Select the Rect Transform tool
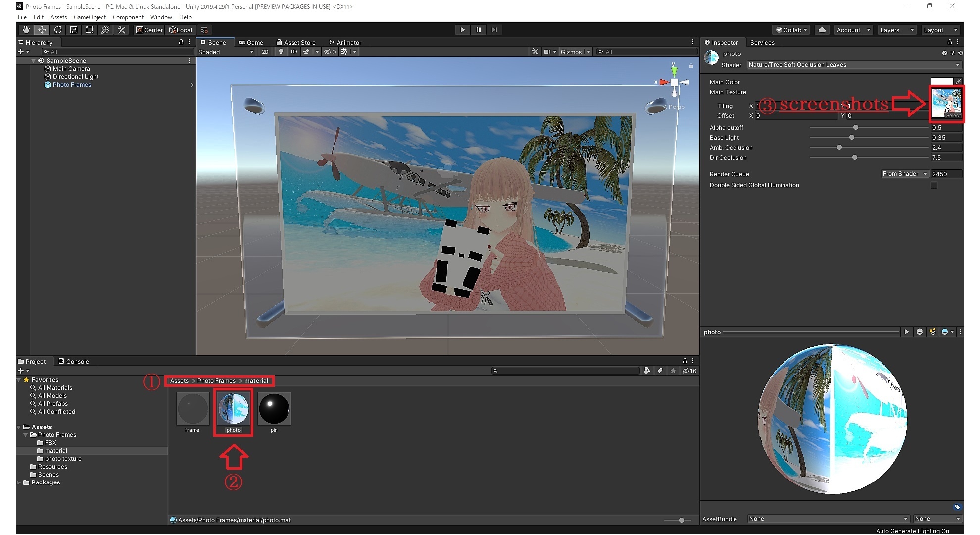The width and height of the screenshot is (980, 535). pyautogui.click(x=90, y=30)
